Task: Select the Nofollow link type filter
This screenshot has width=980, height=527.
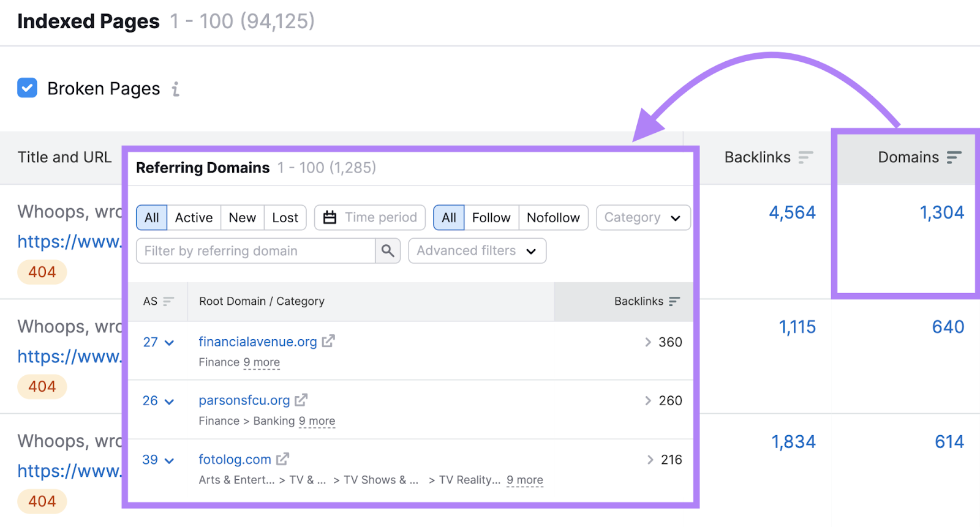Action: (553, 218)
